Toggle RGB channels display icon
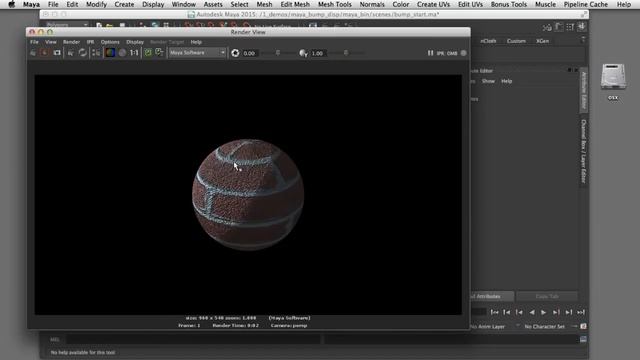 click(x=110, y=53)
